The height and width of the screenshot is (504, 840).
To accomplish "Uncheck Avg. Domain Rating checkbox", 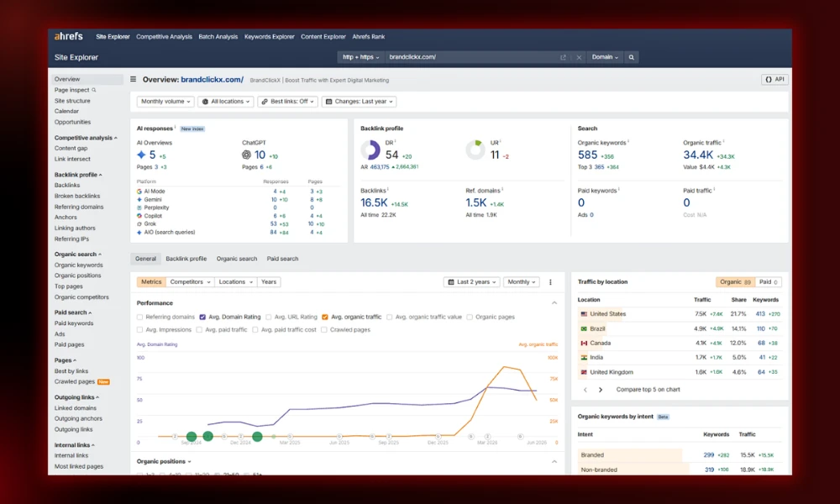I will pyautogui.click(x=202, y=317).
